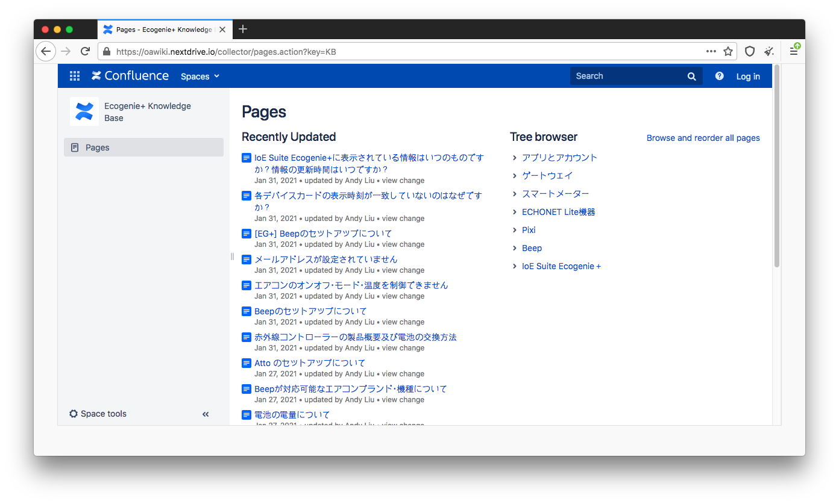
Task: Click view change under Atto のセットアップ
Action: point(403,374)
